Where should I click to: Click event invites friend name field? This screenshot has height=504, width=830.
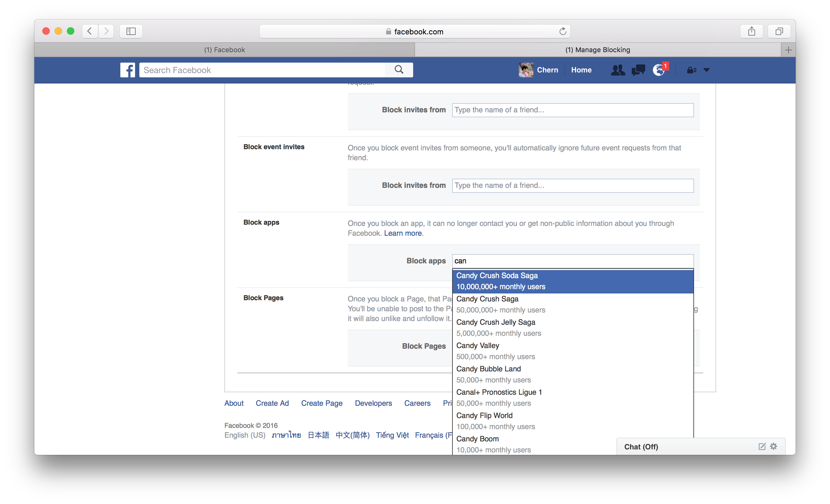coord(573,185)
